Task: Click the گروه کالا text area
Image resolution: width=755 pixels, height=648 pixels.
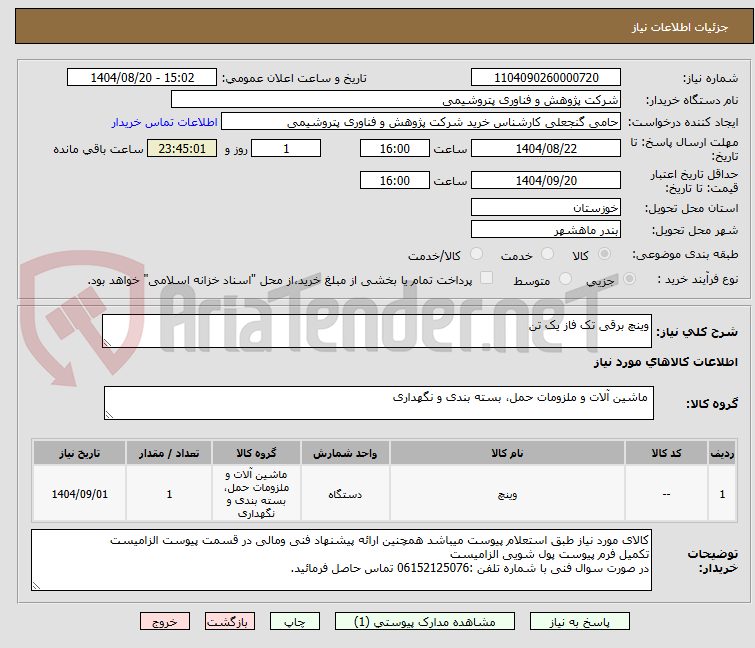Action: pyautogui.click(x=378, y=403)
